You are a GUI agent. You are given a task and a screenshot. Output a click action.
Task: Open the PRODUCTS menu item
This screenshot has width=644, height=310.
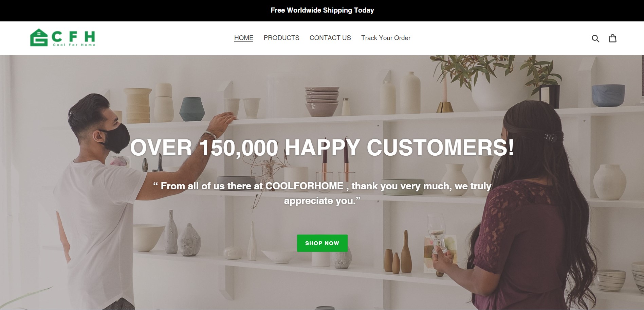(281, 38)
